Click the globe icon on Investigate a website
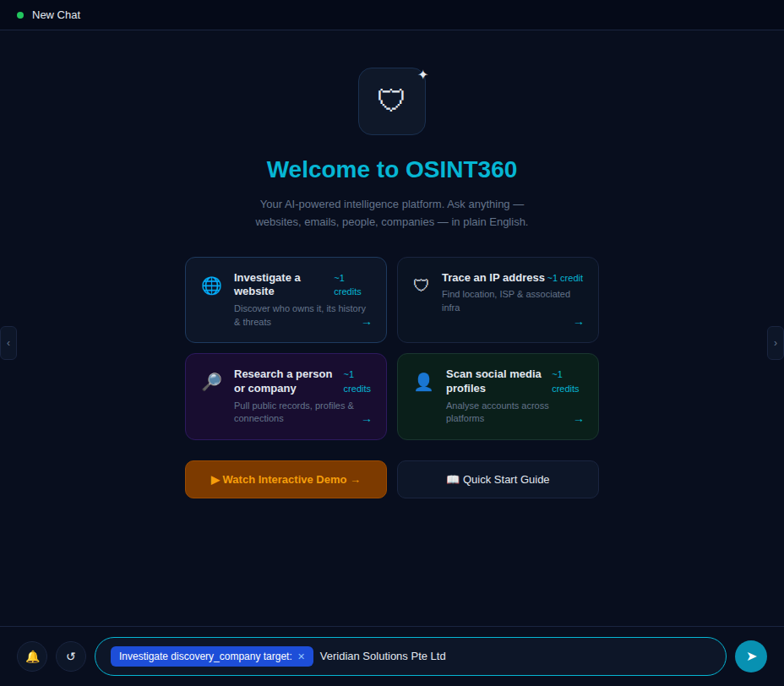Screen dimensions: 784x686 pos(211,286)
